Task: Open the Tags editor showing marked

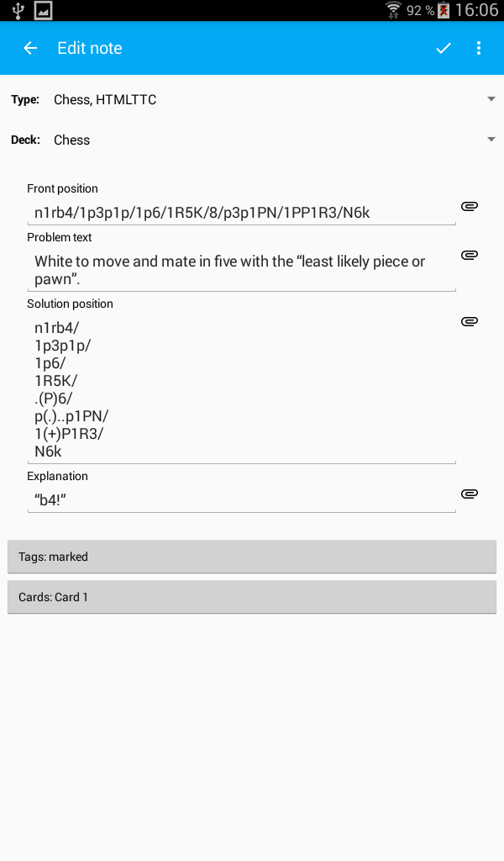Action: [x=251, y=556]
